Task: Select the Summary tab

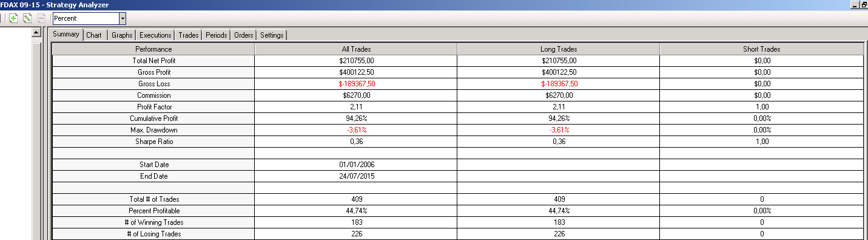Action: pyautogui.click(x=66, y=34)
